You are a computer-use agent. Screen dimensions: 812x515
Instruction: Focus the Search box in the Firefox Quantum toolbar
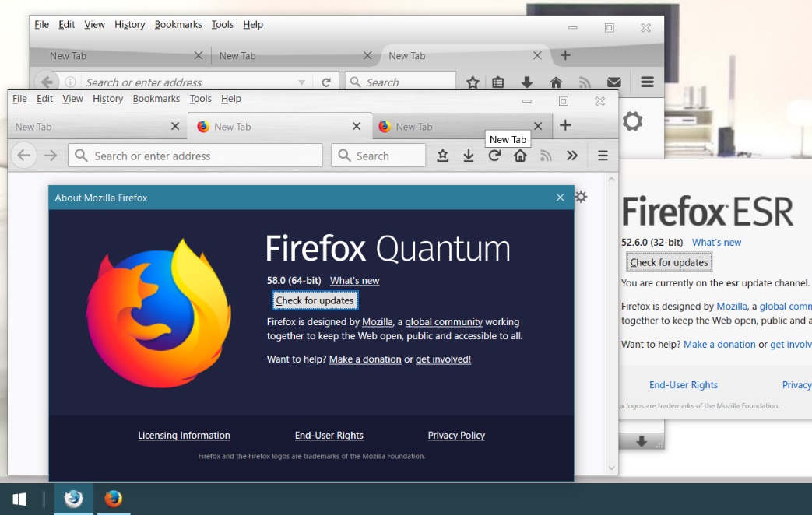378,156
